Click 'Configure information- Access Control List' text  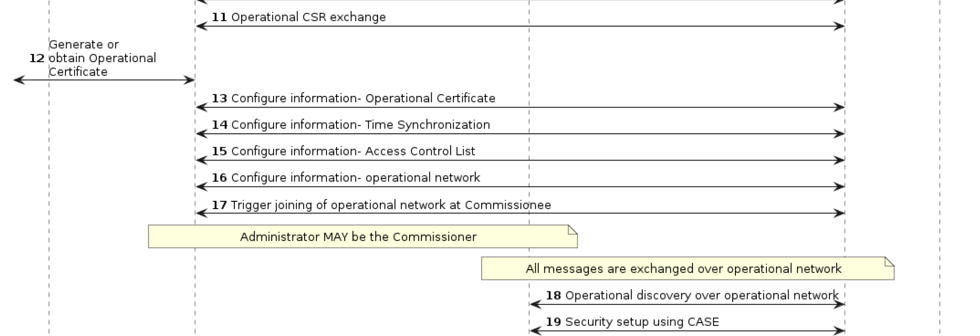pyautogui.click(x=353, y=151)
